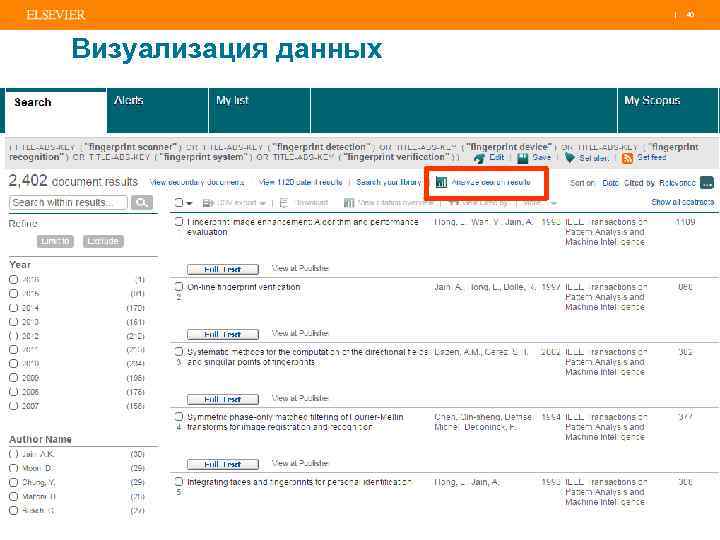Click Full Text for Fingerprint image enhancement
The image size is (720, 540).
[x=223, y=269]
